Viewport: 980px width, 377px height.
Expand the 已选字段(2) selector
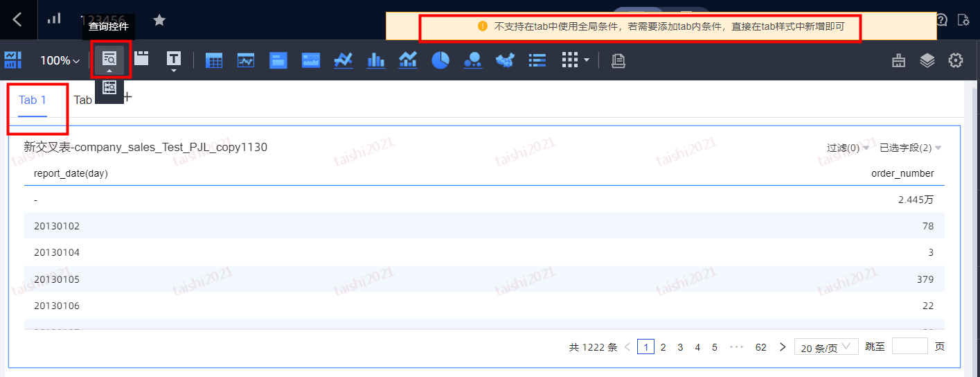[x=910, y=148]
